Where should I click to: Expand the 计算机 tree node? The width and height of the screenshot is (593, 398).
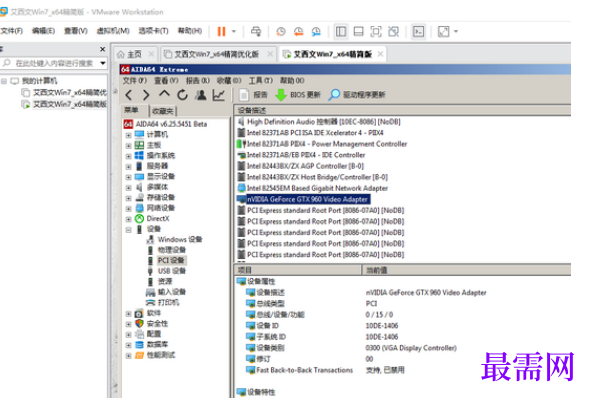(129, 135)
